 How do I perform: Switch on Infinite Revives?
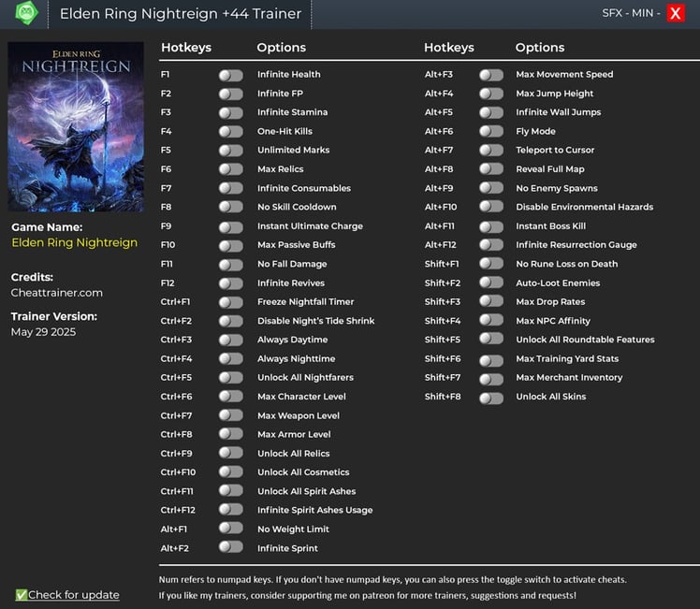point(231,283)
